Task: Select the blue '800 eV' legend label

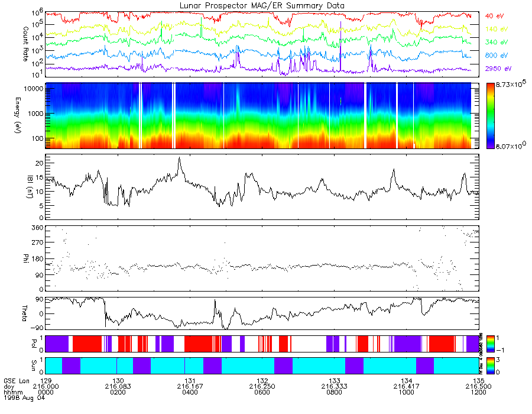Action: pos(497,56)
